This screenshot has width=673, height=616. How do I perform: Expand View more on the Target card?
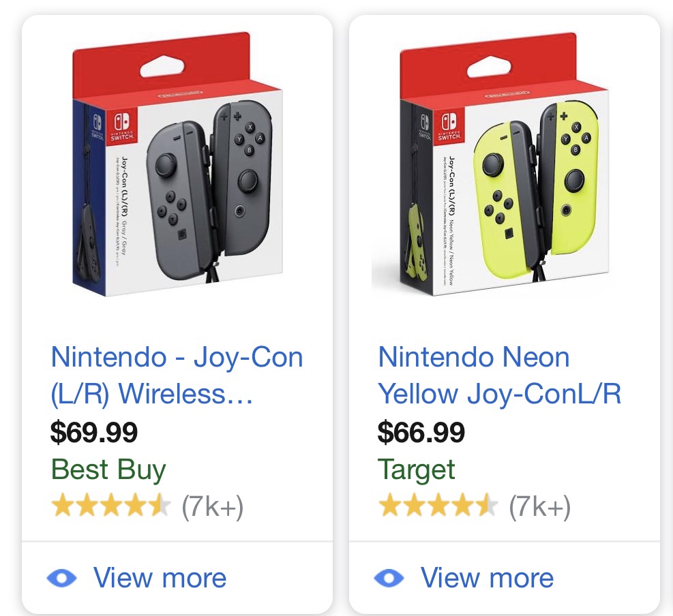coord(487,579)
